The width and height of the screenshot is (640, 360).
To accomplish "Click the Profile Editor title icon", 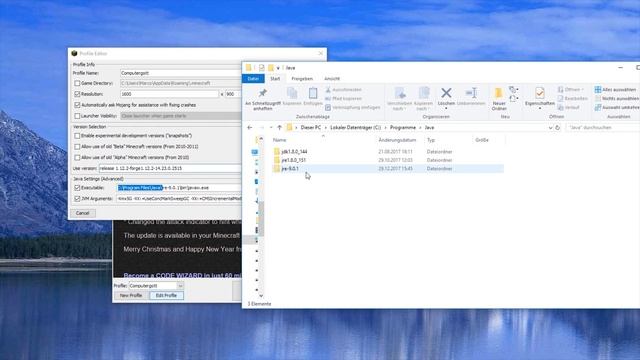I will pos(74,53).
